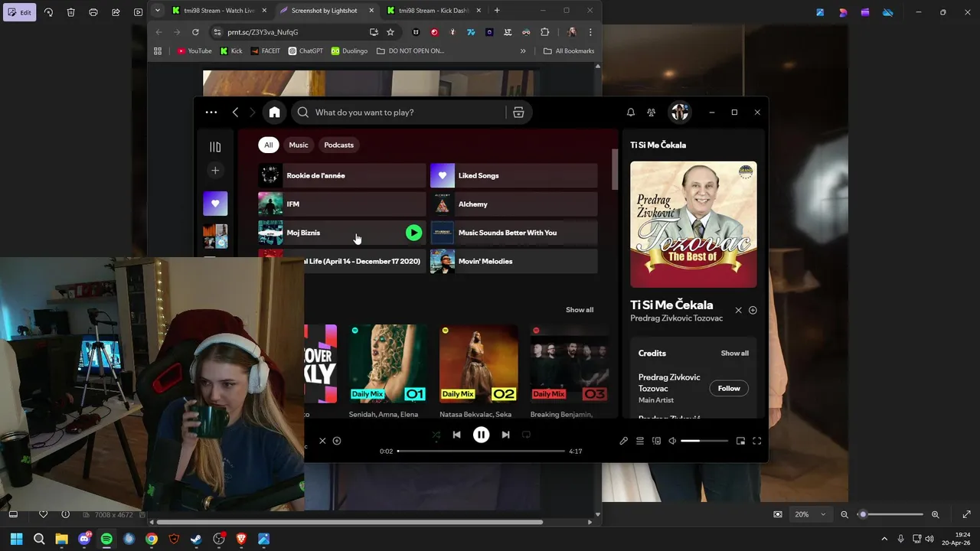
Task: Open the share icon in Photos toolbar
Action: pos(116,12)
